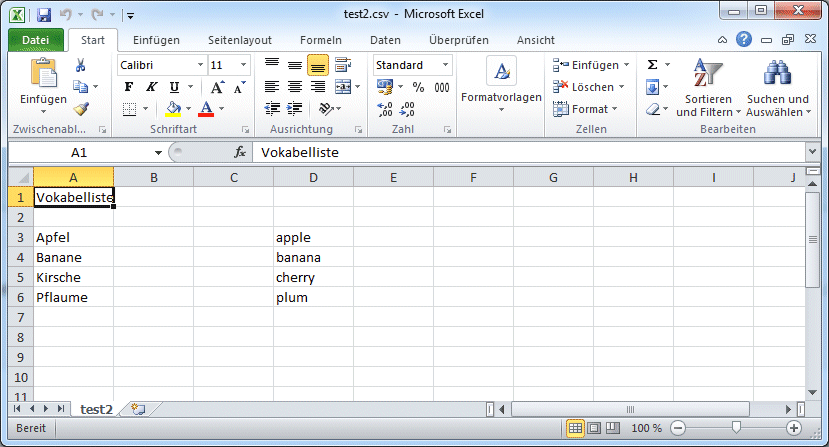This screenshot has width=829, height=447.
Task: Apply thousands separator 000 style
Action: coord(442,87)
